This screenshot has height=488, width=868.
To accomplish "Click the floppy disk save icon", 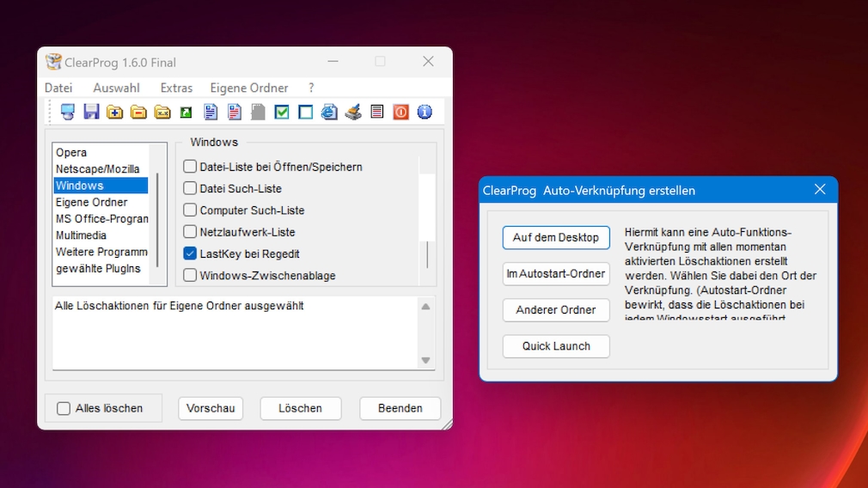I will [91, 112].
